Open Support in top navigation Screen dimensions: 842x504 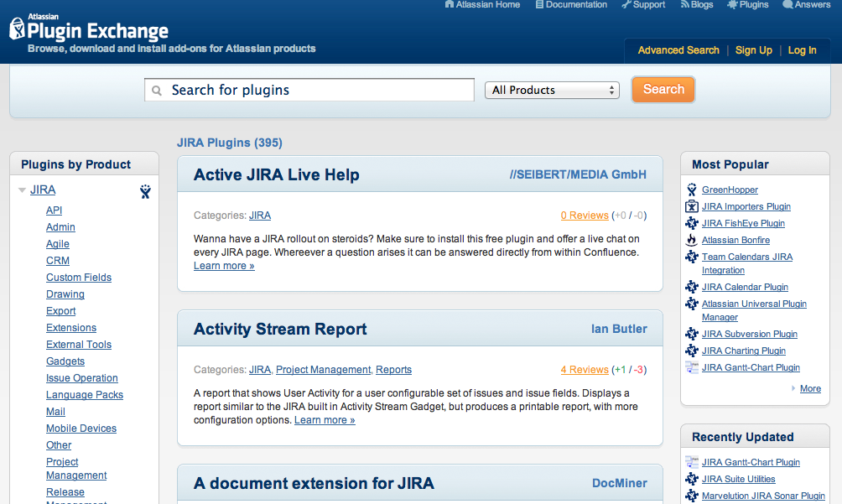pos(648,4)
